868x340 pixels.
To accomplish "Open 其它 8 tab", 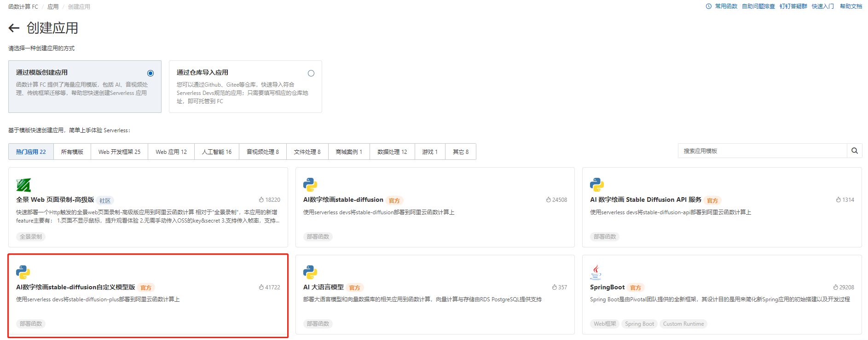I will click(x=461, y=152).
